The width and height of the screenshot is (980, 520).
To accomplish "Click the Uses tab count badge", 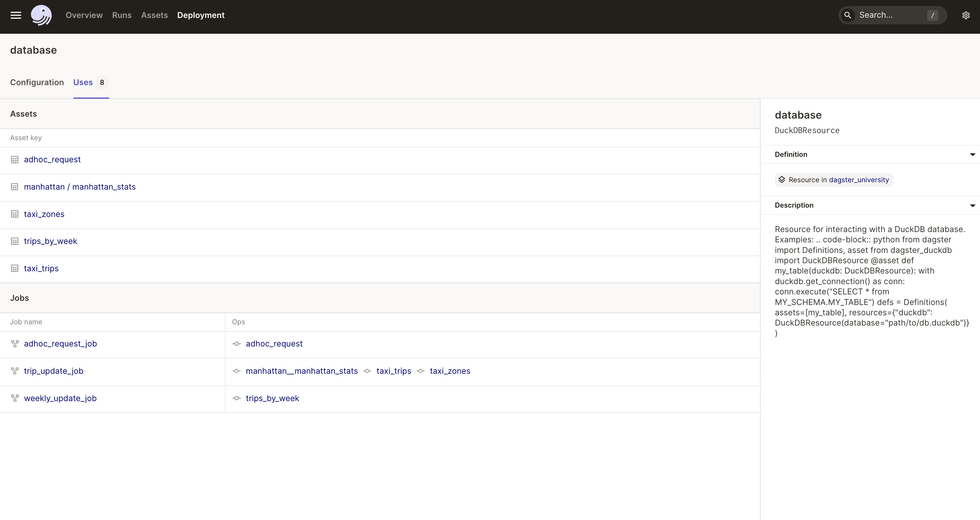I will (102, 82).
